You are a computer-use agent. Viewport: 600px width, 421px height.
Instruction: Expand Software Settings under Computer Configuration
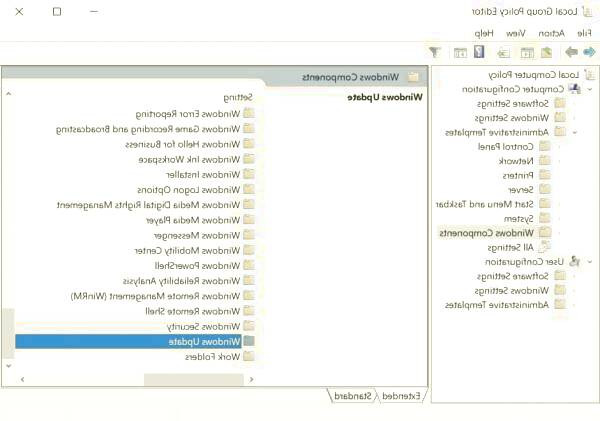[x=574, y=104]
